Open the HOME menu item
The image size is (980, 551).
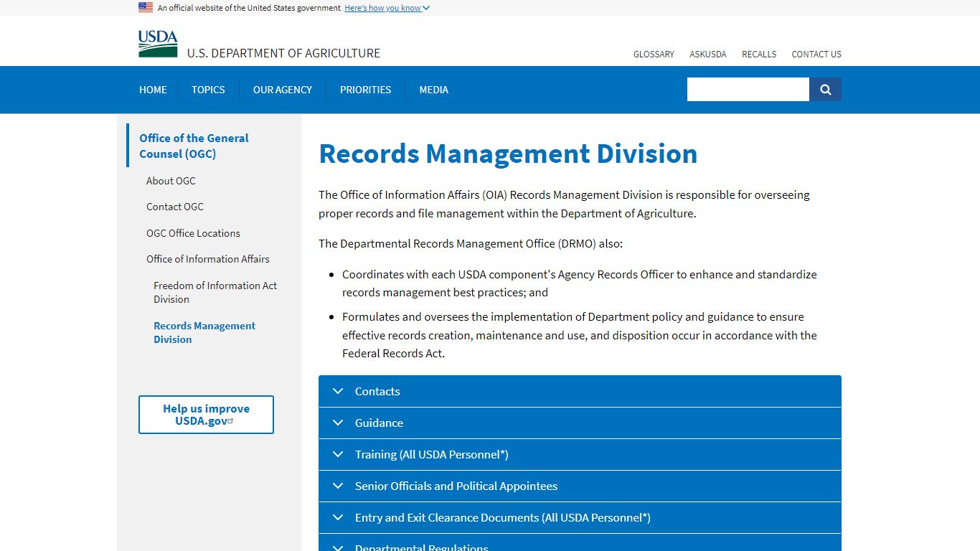pyautogui.click(x=153, y=90)
